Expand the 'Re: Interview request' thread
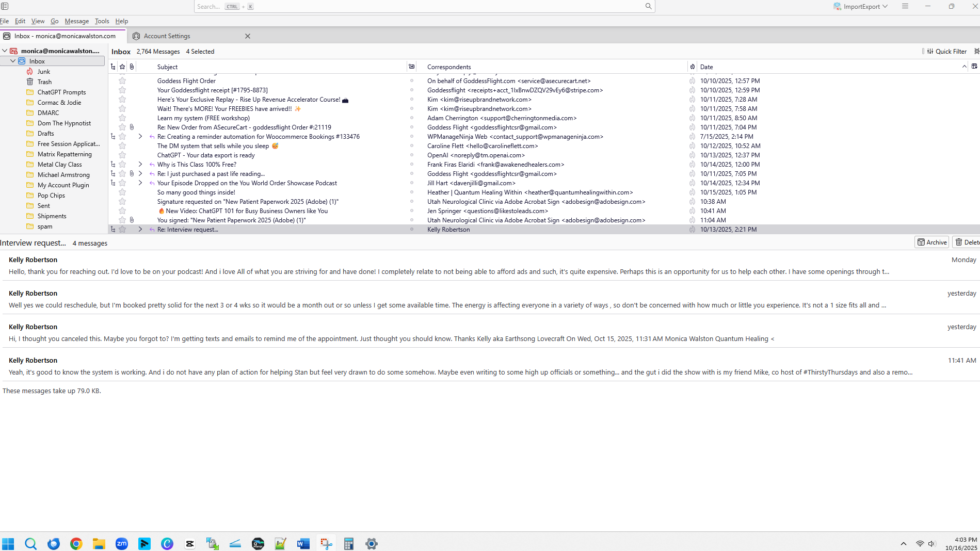Image resolution: width=980 pixels, height=551 pixels. [140, 229]
